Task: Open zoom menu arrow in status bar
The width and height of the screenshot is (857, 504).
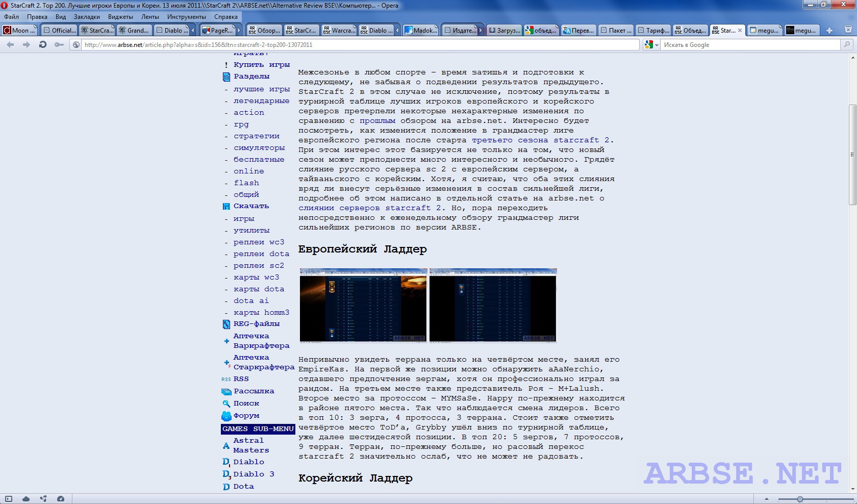Action: tap(766, 499)
